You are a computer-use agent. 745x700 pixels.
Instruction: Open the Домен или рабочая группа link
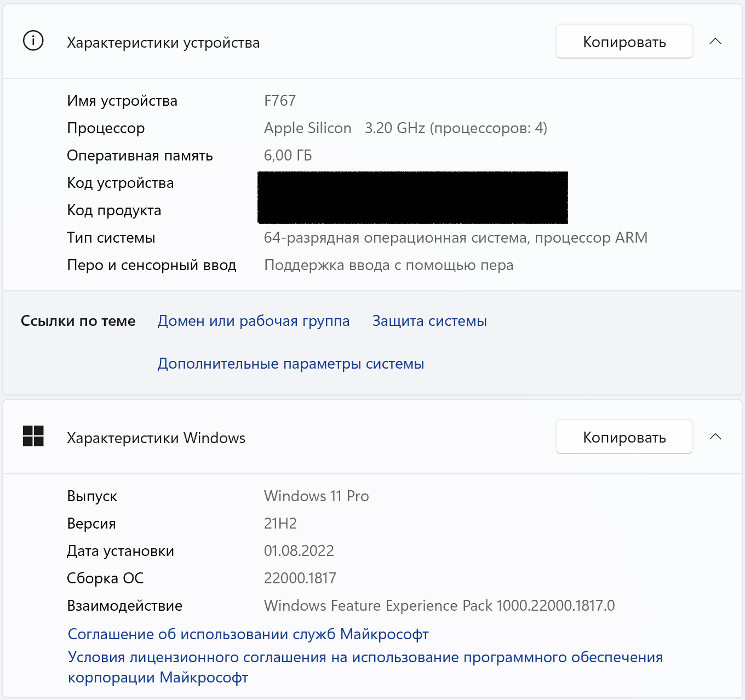tap(253, 321)
